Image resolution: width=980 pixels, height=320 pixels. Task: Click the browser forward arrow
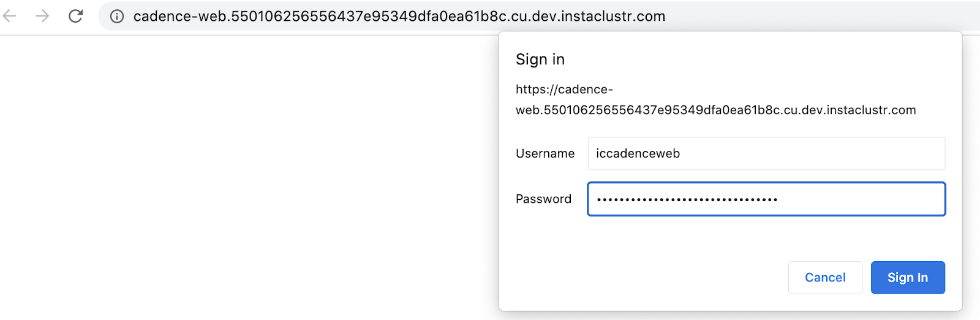(42, 16)
